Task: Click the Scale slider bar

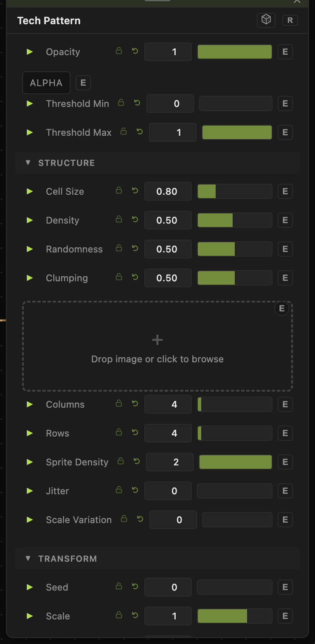Action: click(x=235, y=616)
